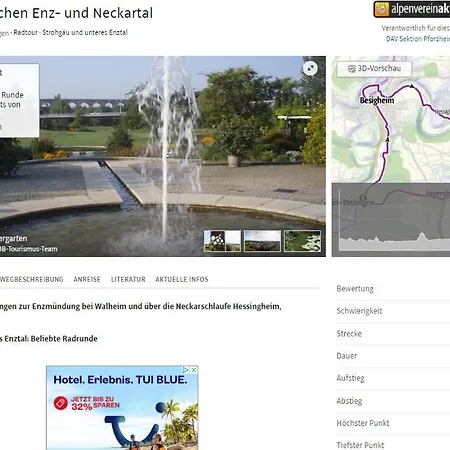450x450 pixels.
Task: Open the DAV Sektion Pforzheim link
Action: pyautogui.click(x=418, y=39)
